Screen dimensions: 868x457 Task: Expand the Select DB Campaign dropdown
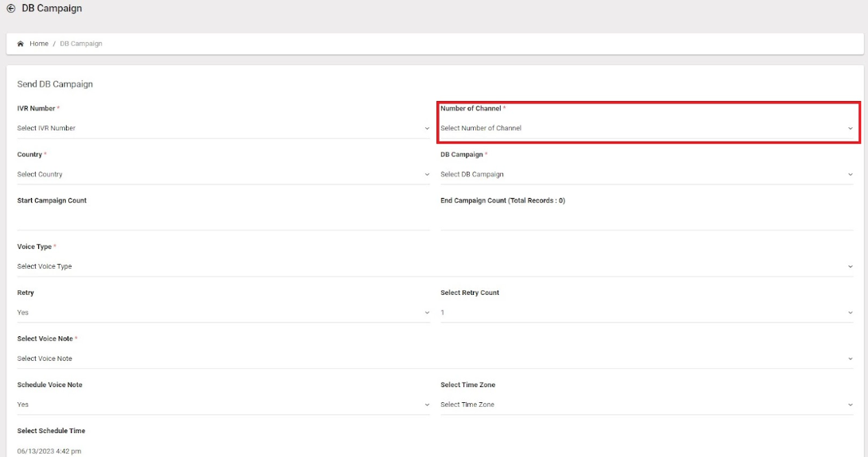(x=646, y=174)
